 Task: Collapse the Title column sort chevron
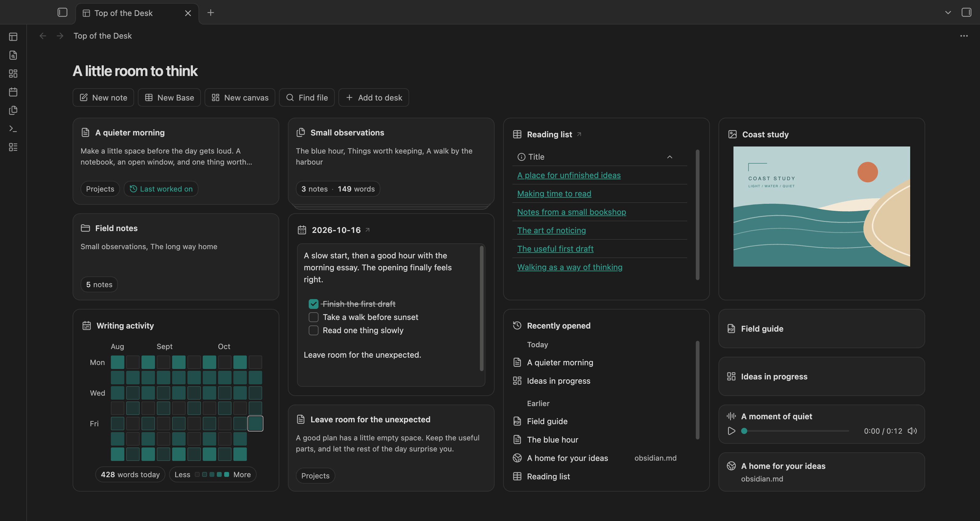click(x=669, y=157)
